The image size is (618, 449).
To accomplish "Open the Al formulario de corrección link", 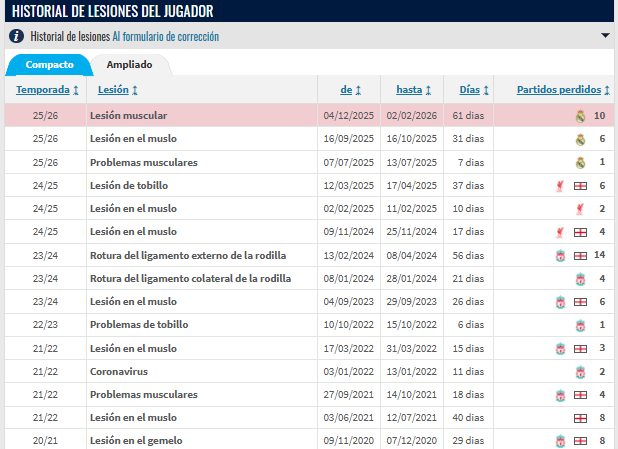I will [x=166, y=37].
